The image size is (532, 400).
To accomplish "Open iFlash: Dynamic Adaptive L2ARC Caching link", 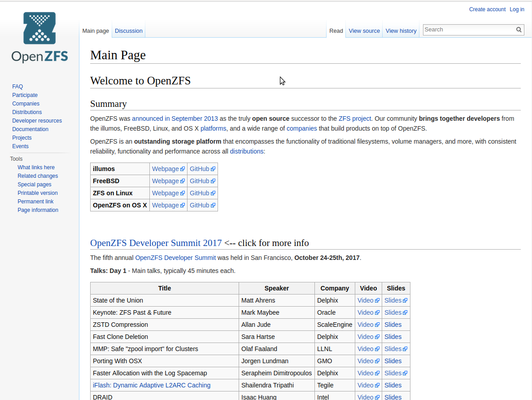I will [152, 385].
